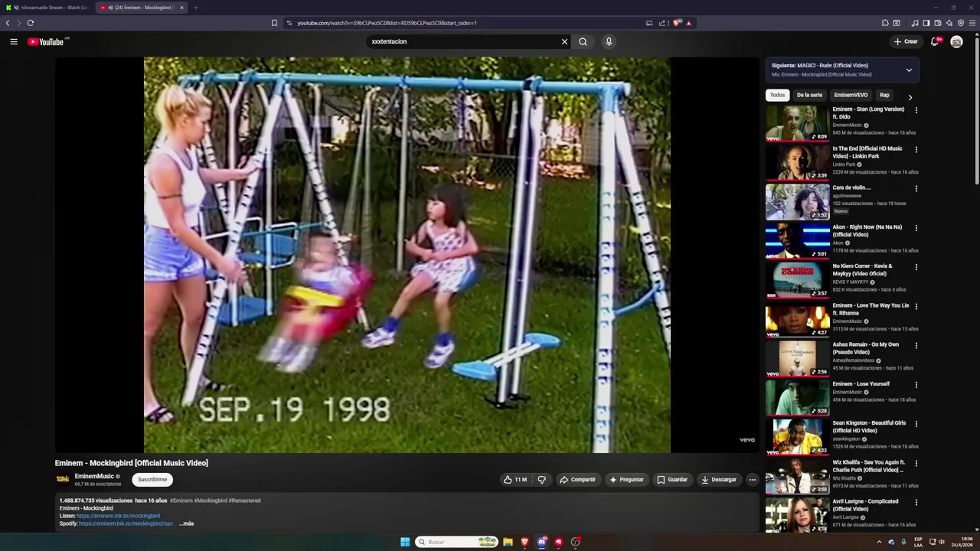The image size is (980, 551).
Task: Dislike the Mockingbird video
Action: (x=541, y=480)
